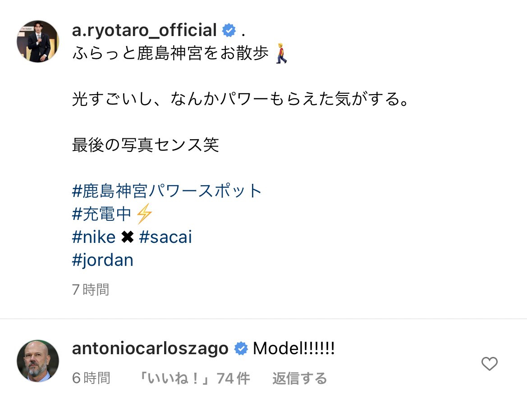Click the ✖ symbol between nike and sacai

point(128,237)
